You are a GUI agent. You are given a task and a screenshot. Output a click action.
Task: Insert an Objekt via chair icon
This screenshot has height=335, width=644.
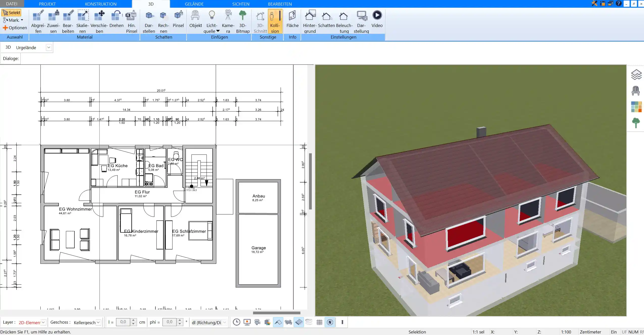point(195,19)
